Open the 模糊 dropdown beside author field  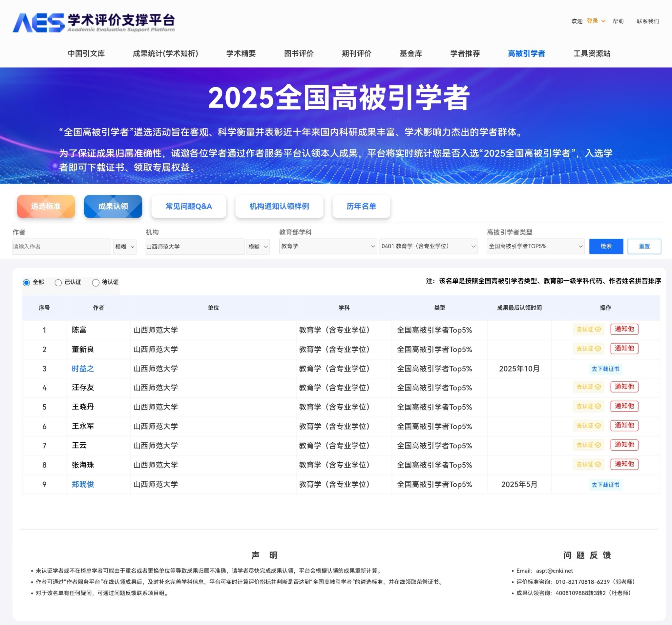coord(125,247)
